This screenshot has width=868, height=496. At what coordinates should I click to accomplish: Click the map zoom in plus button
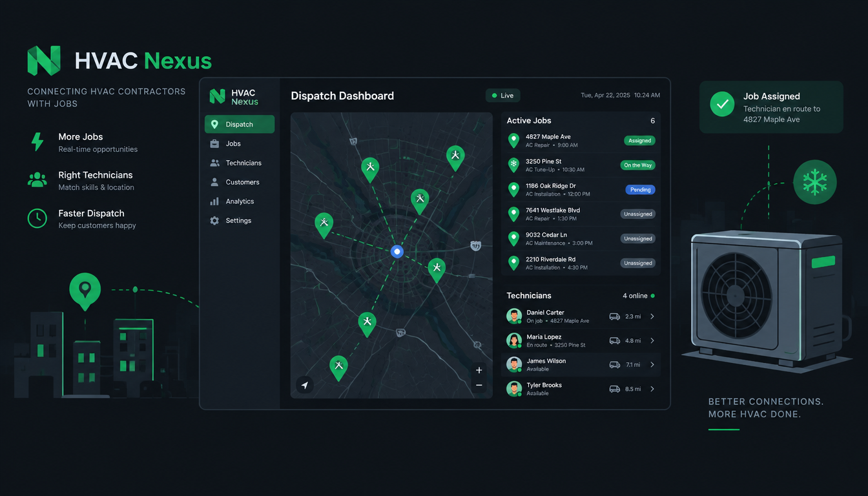[x=479, y=370]
